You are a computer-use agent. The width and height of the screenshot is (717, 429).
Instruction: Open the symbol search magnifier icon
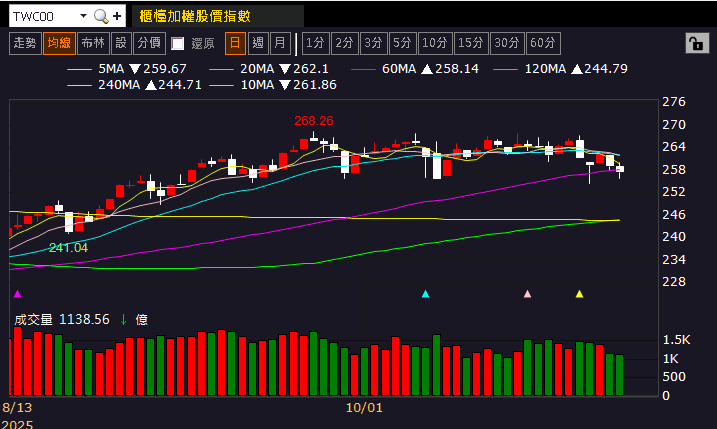101,16
